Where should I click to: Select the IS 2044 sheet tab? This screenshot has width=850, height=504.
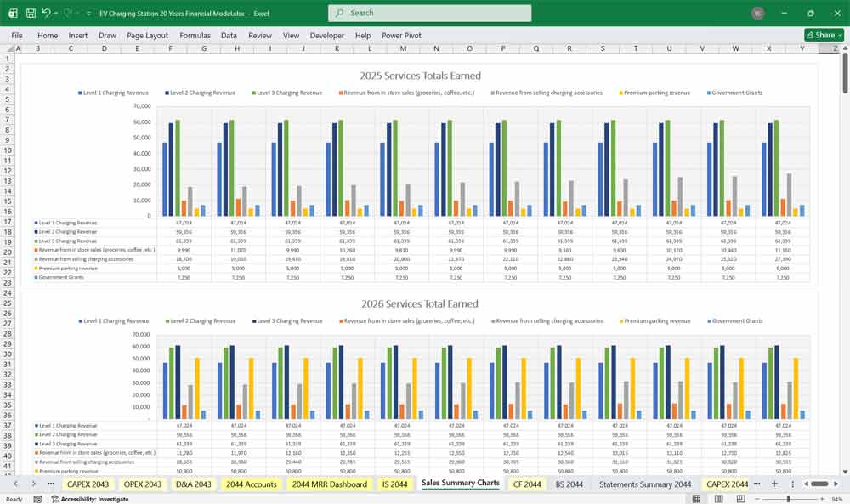394,484
